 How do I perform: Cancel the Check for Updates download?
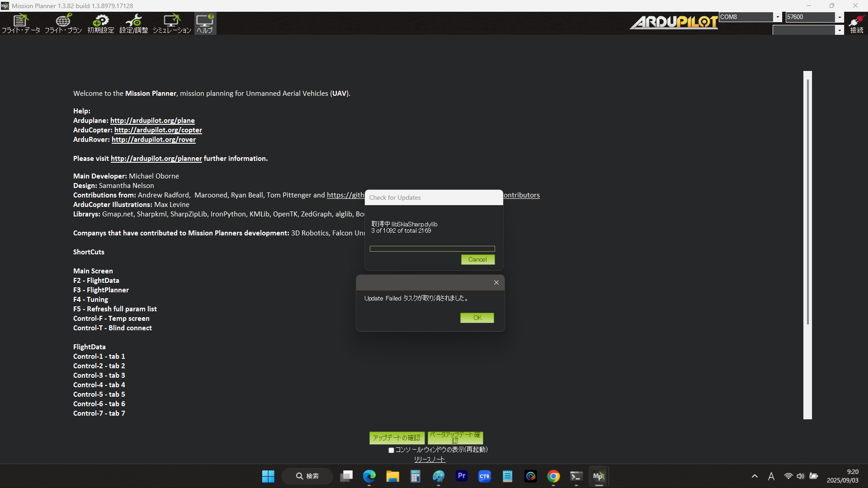pos(477,259)
